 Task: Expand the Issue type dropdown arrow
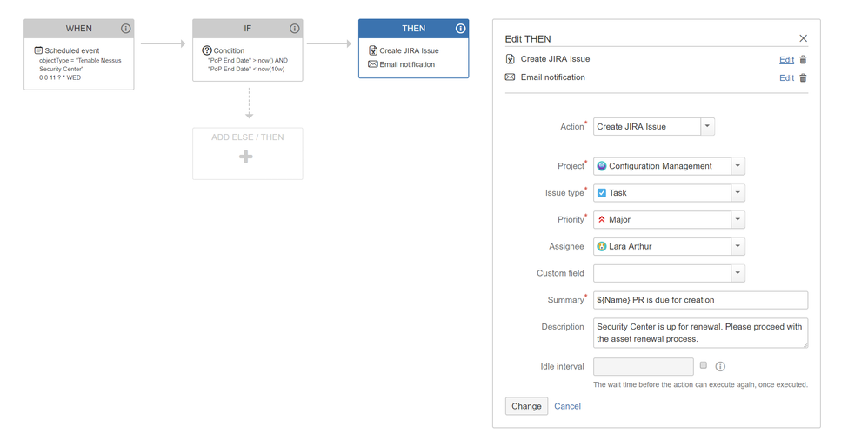738,192
